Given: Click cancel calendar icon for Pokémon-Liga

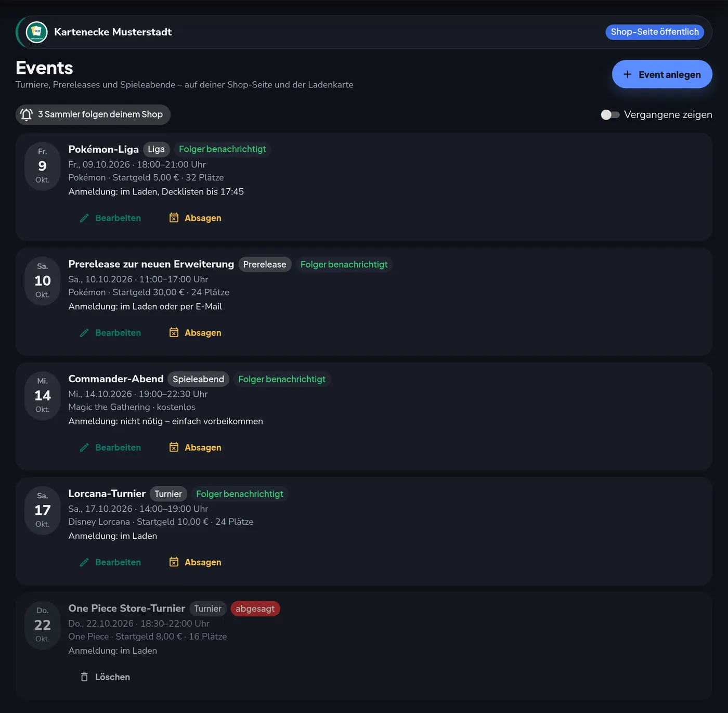Looking at the screenshot, I should pos(174,218).
